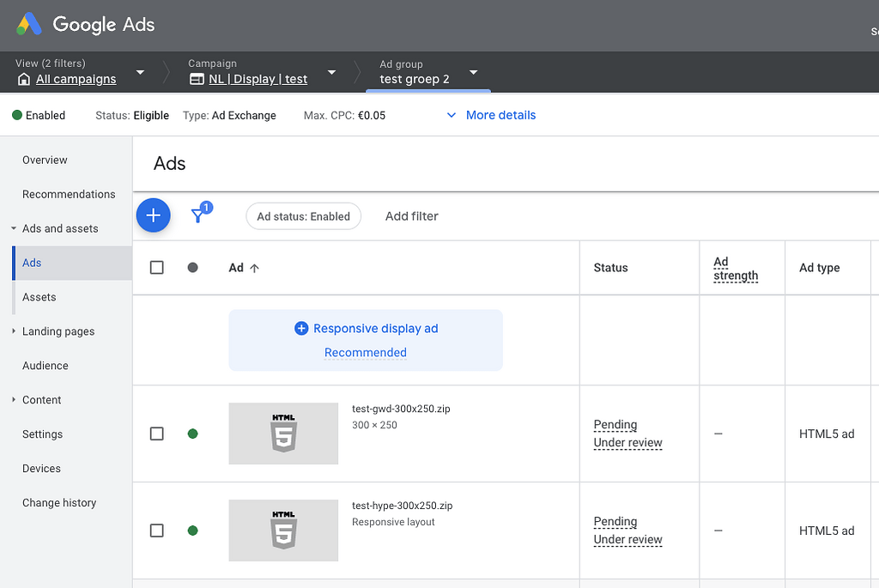Click the Ad status: Enabled filter chip
879x588 pixels.
point(303,215)
